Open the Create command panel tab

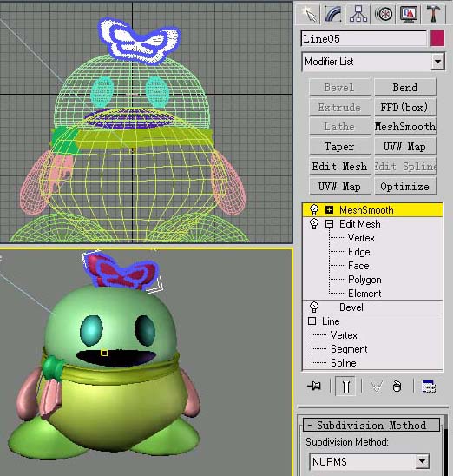[x=309, y=14]
